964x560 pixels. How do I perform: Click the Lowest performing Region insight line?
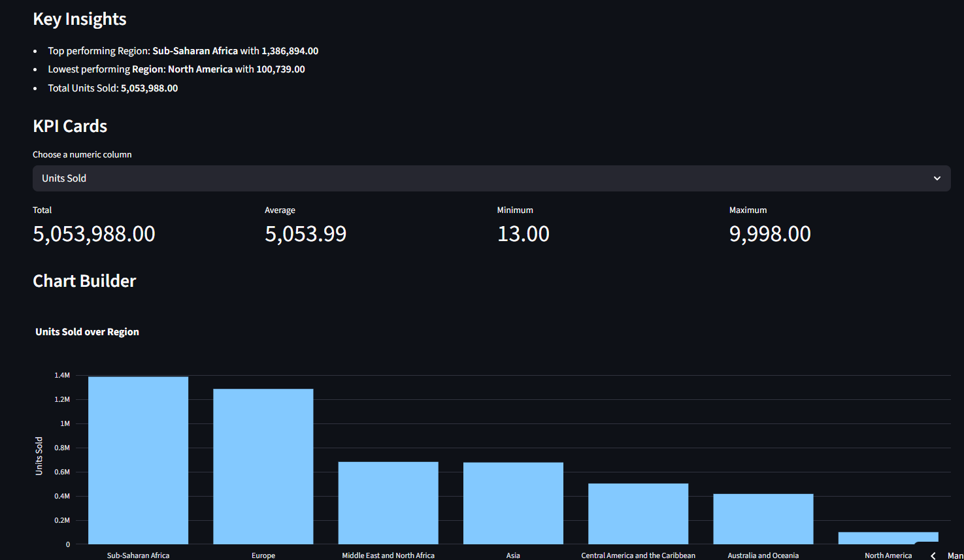point(176,69)
